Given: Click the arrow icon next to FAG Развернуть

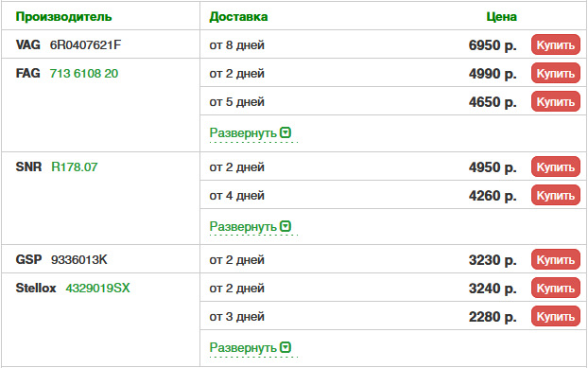Looking at the screenshot, I should pyautogui.click(x=285, y=132).
